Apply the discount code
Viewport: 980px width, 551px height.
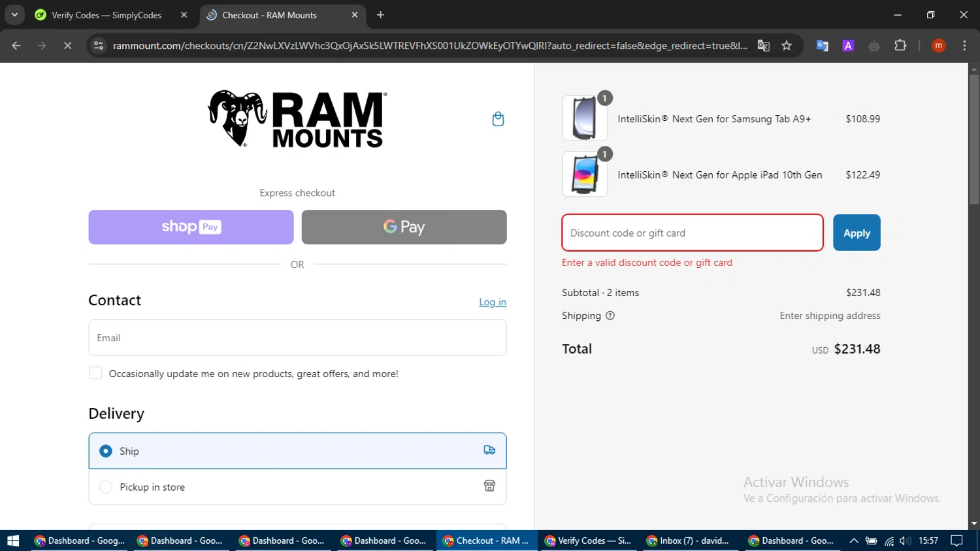pyautogui.click(x=857, y=233)
